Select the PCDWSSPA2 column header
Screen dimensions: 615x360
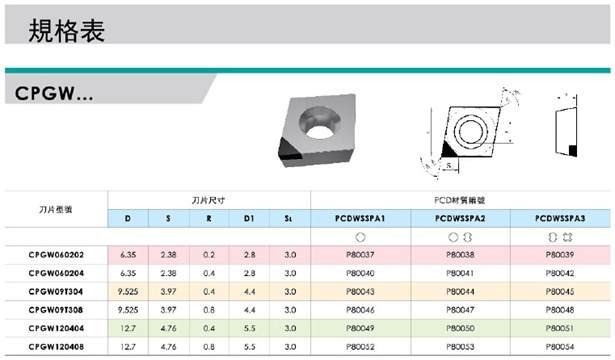460,218
